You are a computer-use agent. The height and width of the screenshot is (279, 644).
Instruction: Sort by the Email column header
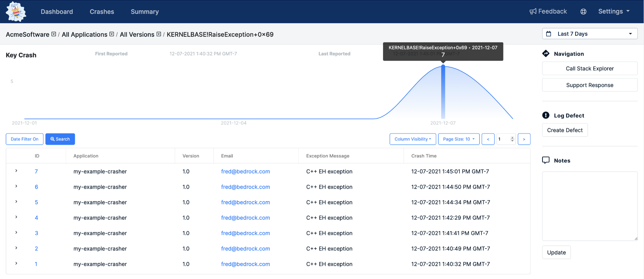[x=227, y=156]
